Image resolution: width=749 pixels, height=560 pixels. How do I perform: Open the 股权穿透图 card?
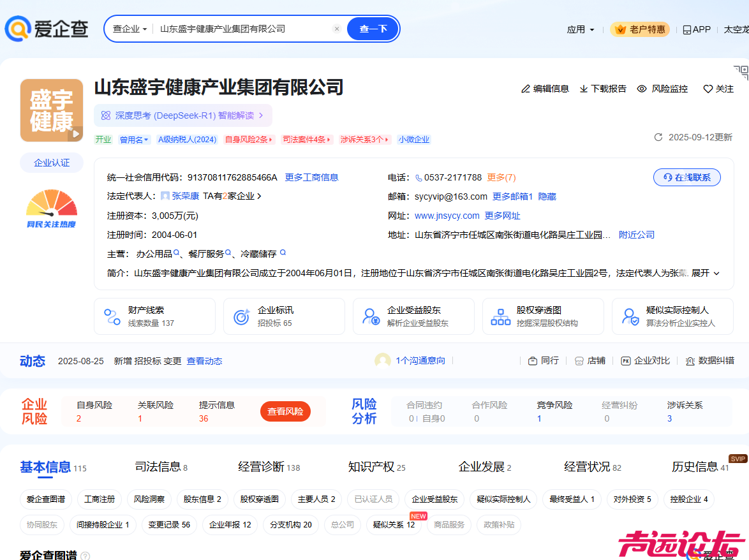543,316
